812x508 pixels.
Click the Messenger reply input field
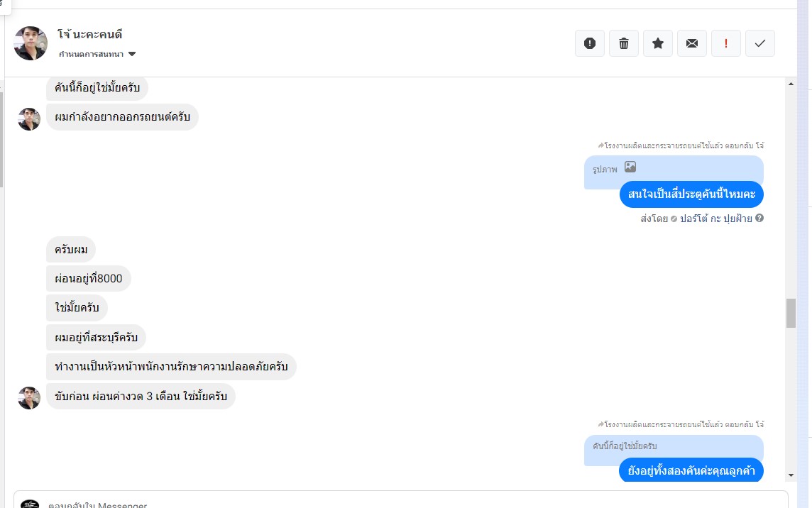pos(397,502)
